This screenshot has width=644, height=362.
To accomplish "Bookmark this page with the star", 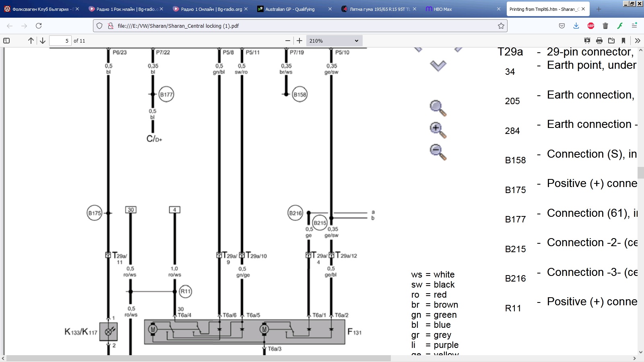I will 501,26.
